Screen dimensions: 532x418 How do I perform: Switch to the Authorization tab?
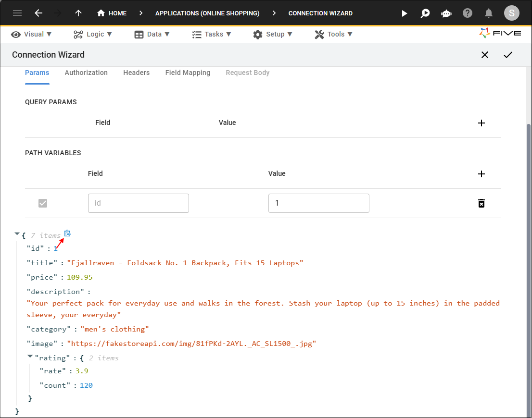click(x=86, y=73)
